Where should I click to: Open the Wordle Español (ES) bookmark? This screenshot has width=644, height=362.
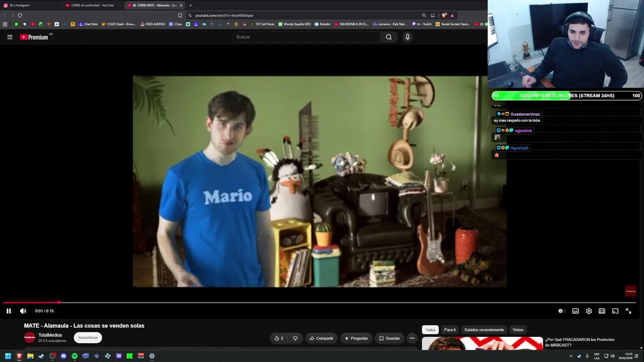[x=295, y=24]
